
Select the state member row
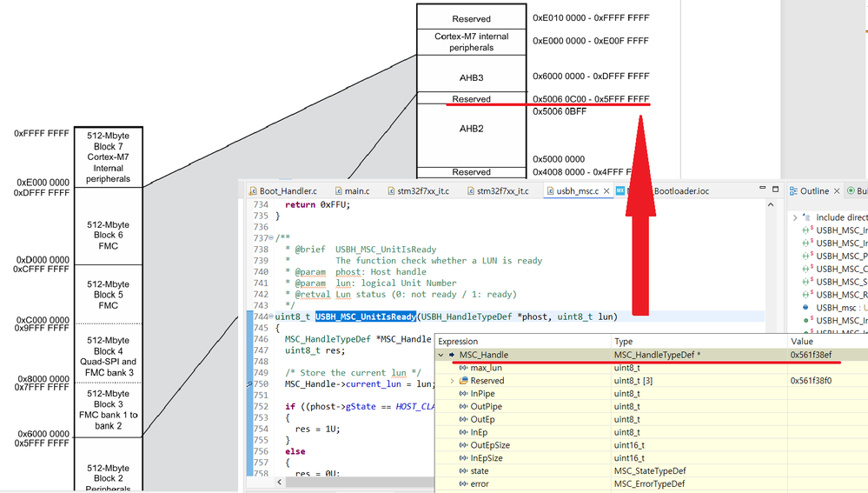(x=652, y=471)
